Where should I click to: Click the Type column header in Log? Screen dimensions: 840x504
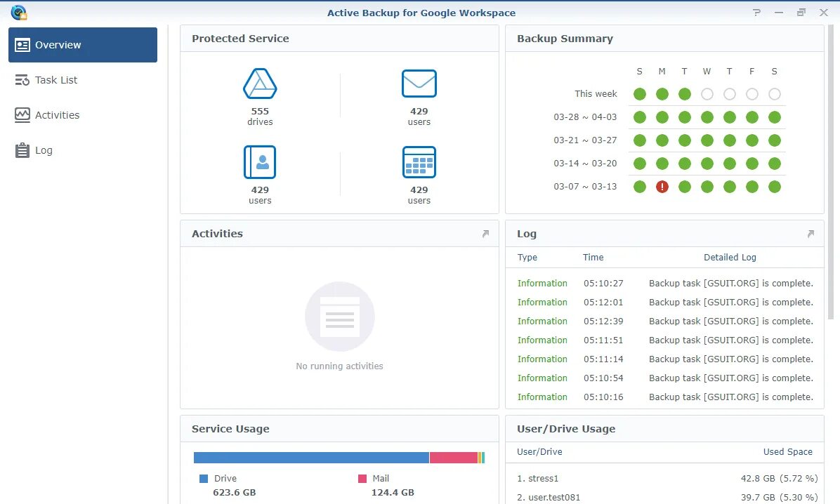(x=527, y=258)
